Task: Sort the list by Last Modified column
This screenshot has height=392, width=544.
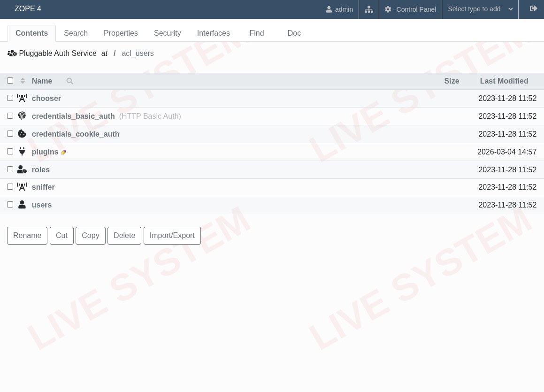Action: click(504, 81)
